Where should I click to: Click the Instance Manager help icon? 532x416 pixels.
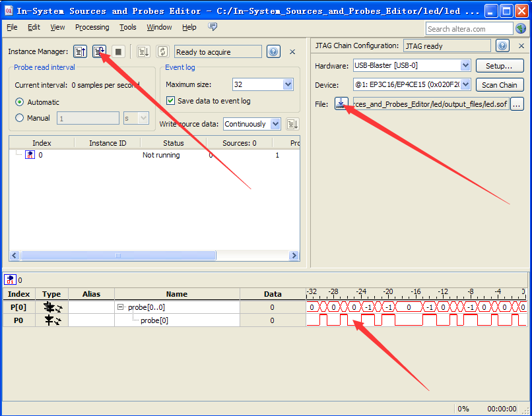tap(273, 52)
